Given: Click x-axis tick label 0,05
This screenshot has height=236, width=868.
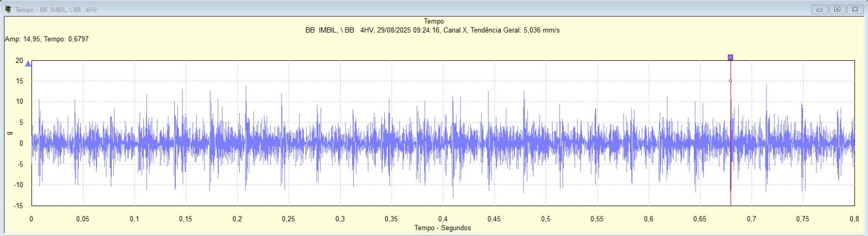Looking at the screenshot, I should 82,219.
